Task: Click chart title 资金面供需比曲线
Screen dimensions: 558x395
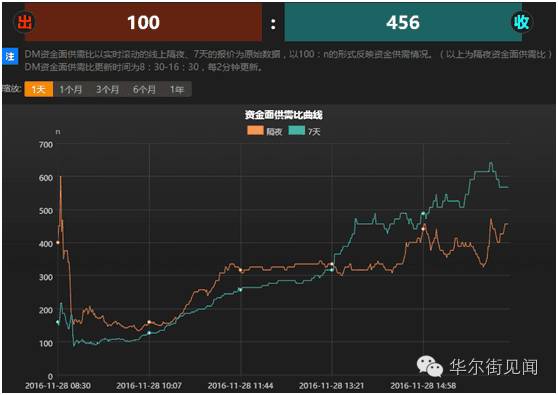Action: click(x=284, y=115)
